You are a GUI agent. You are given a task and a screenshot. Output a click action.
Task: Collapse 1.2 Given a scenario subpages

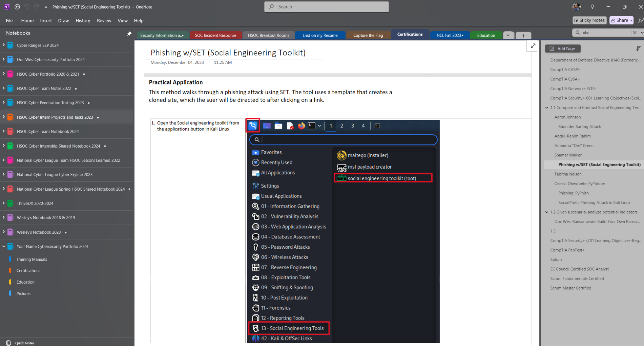point(547,212)
